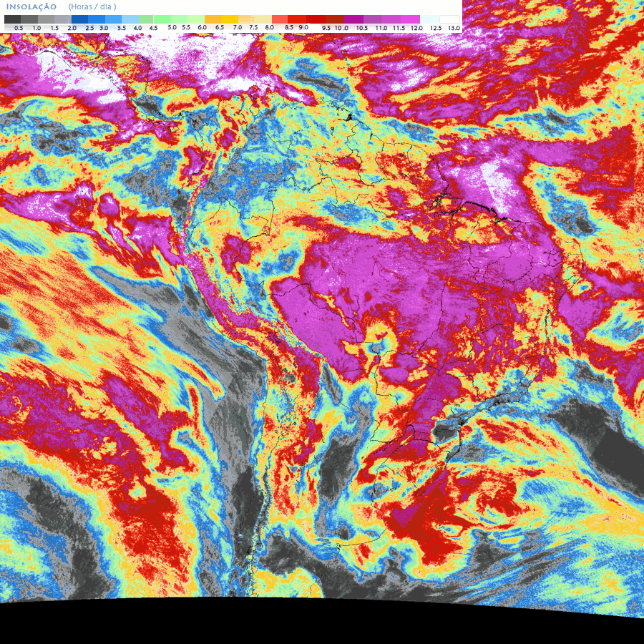Viewport: 644px width, 644px height.
Task: Click the bright yellow swatch between 6.5 and 7.0
Action: pyautogui.click(x=230, y=19)
